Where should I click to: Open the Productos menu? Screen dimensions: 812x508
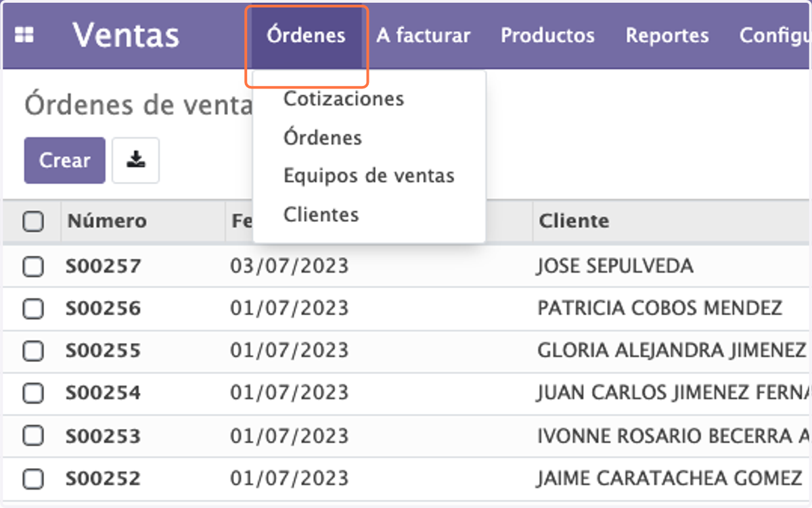pos(547,36)
